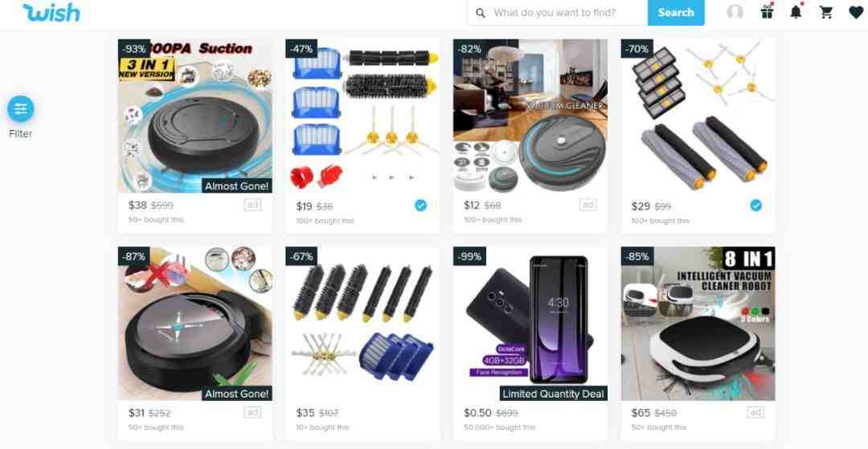Click the verified badge on $29 item
Image resolution: width=868 pixels, height=449 pixels.
tap(755, 206)
